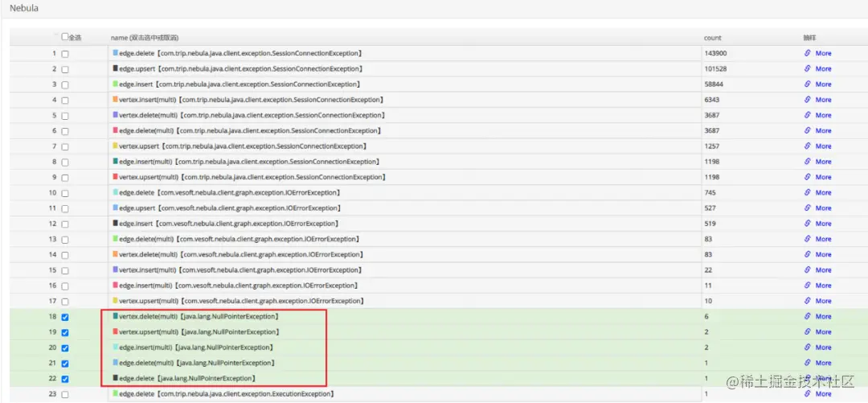The height and width of the screenshot is (403, 868).
Task: Click the link icon in the vertex.upsert SessionConnectionException row
Action: pyautogui.click(x=807, y=146)
